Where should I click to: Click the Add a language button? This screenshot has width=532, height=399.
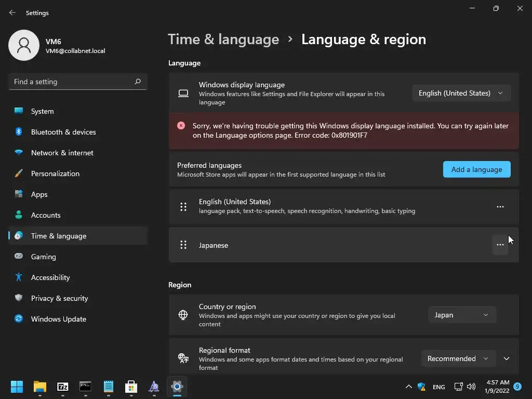coord(477,169)
